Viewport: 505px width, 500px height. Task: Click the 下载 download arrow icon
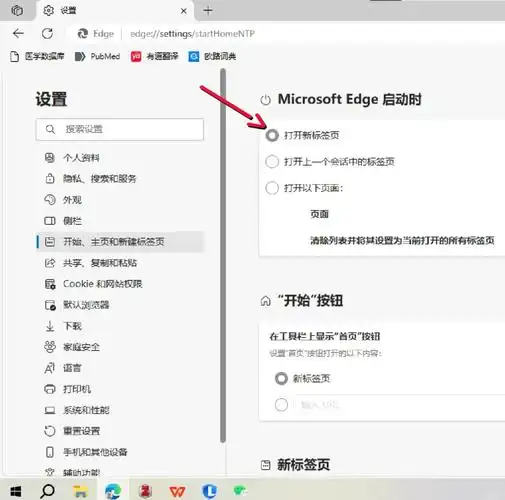coord(50,326)
